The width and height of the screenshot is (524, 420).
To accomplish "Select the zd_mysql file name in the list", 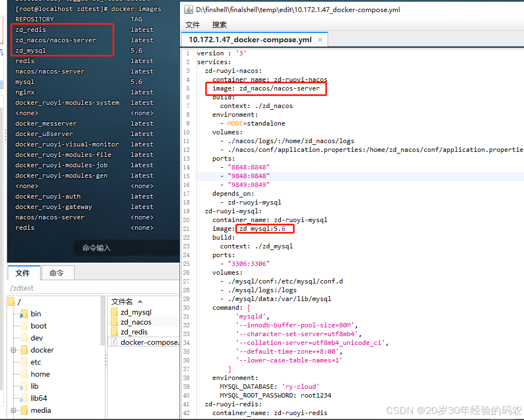I will click(x=136, y=312).
